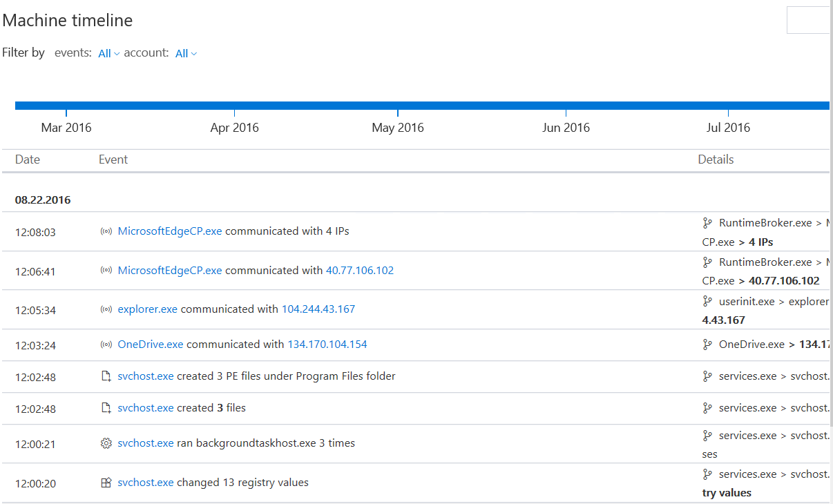833x504 pixels.
Task: Open the OneDrive.exe link
Action: point(150,345)
